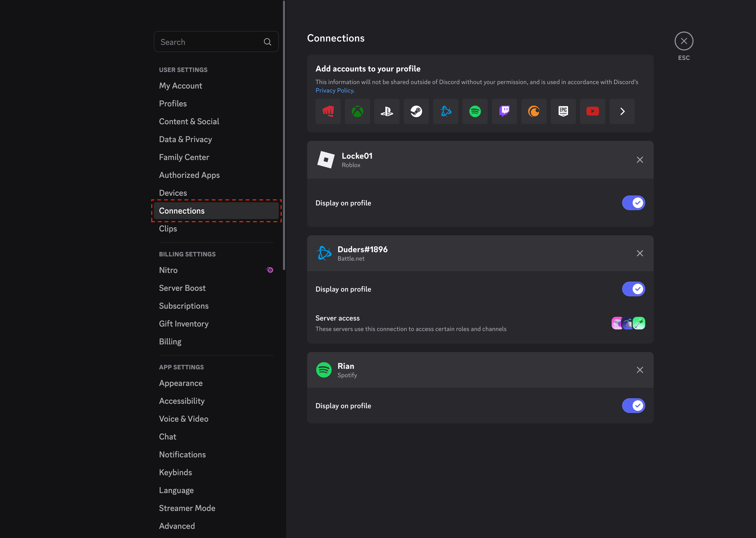
Task: Click the Server access label
Action: point(337,318)
